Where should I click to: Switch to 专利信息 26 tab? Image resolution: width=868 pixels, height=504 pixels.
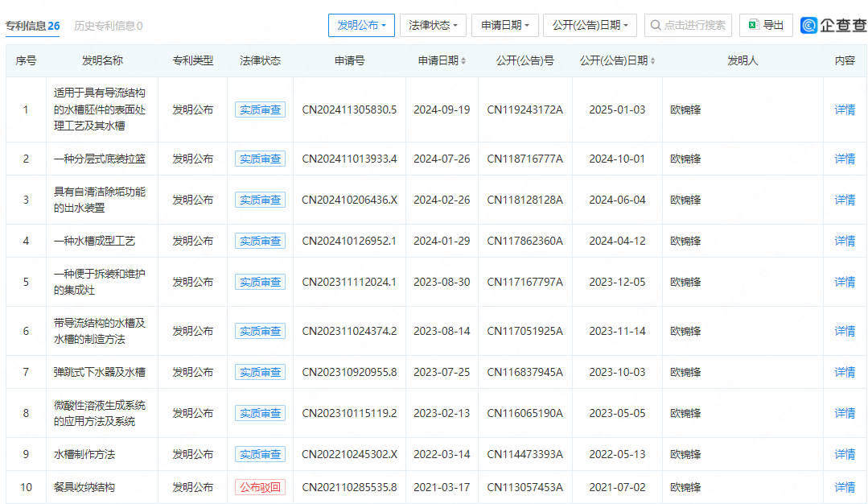(x=33, y=26)
